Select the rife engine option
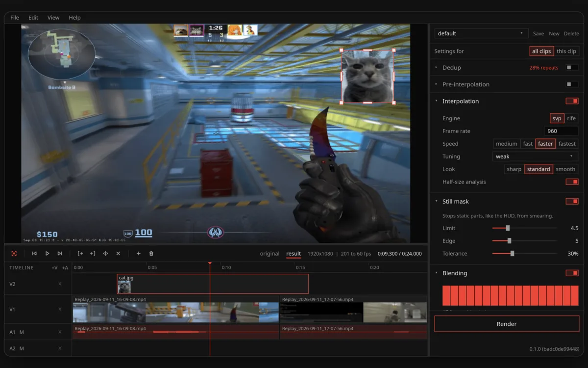The height and width of the screenshot is (368, 588). (571, 118)
